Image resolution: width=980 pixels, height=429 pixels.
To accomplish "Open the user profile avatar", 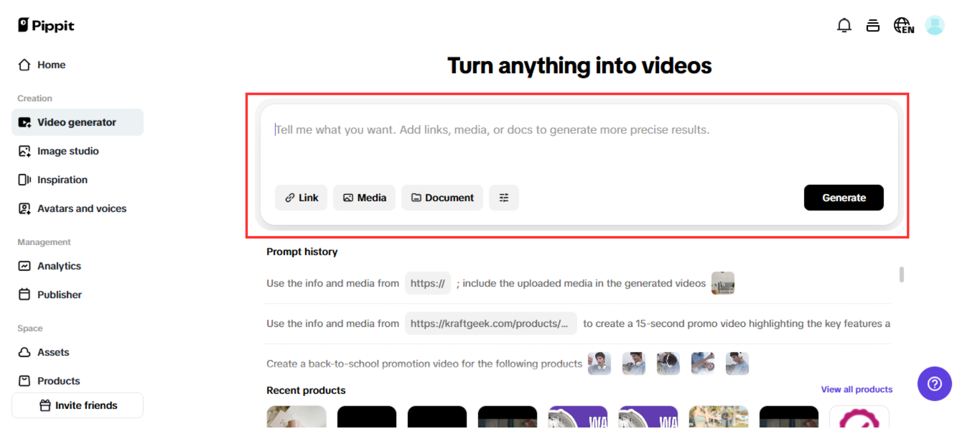I will 934,26.
